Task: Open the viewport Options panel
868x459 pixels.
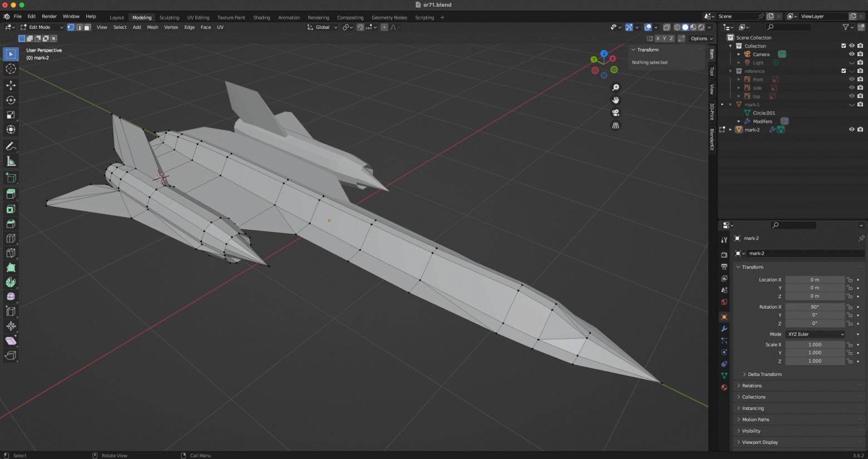Action: pyautogui.click(x=701, y=38)
